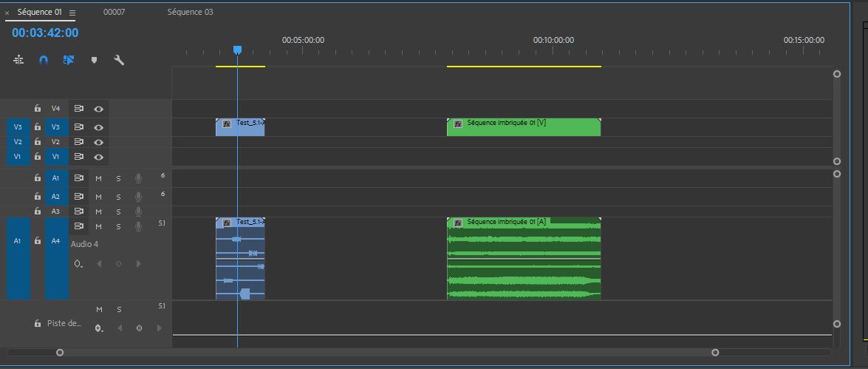Go to next keyframe on Audio 4
Screen dimensions: 868x369
(138, 264)
